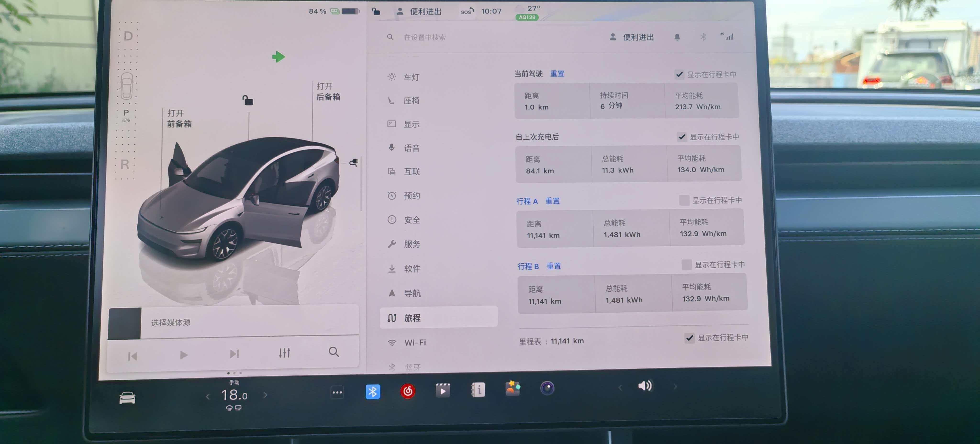Rename trip via 行程 B label
The height and width of the screenshot is (444, 980).
[528, 266]
